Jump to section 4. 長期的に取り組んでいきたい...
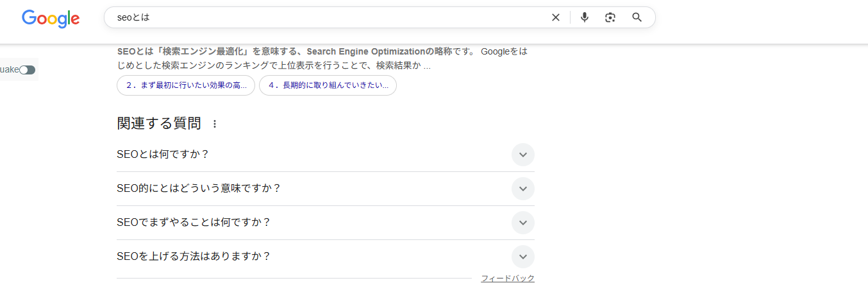Viewport: 868px width, 301px height. pyautogui.click(x=328, y=85)
